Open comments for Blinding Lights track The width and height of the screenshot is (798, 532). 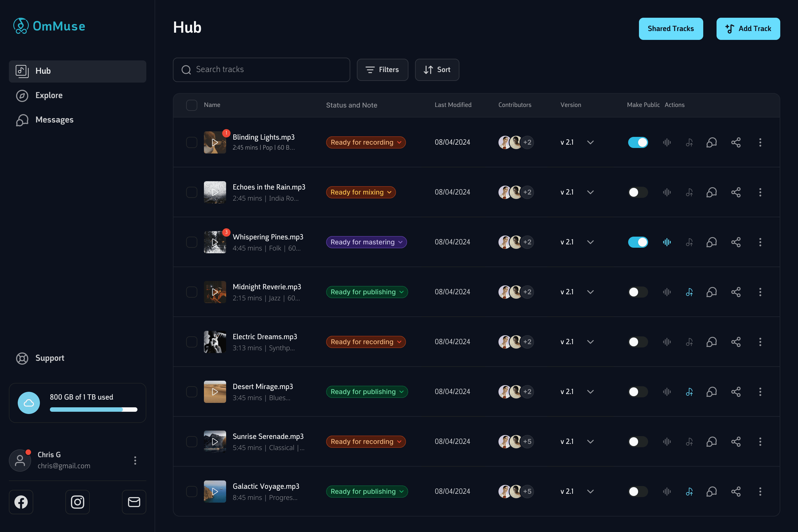pyautogui.click(x=712, y=142)
